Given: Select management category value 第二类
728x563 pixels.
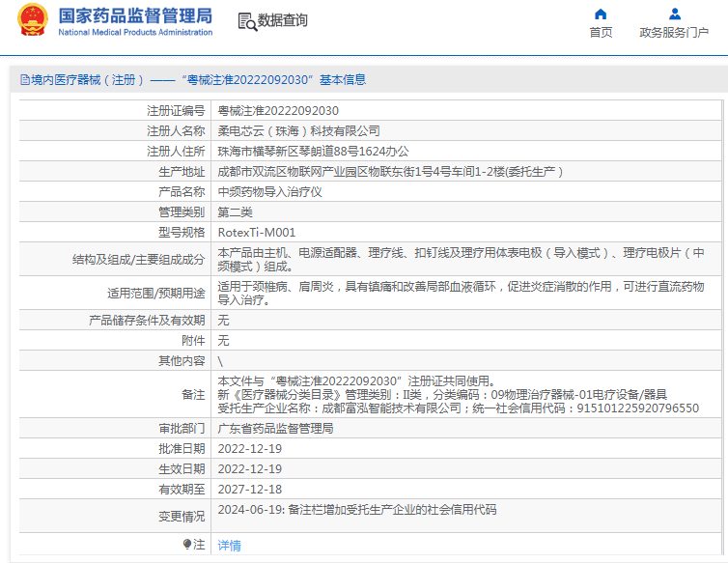Looking at the screenshot, I should click(235, 212).
